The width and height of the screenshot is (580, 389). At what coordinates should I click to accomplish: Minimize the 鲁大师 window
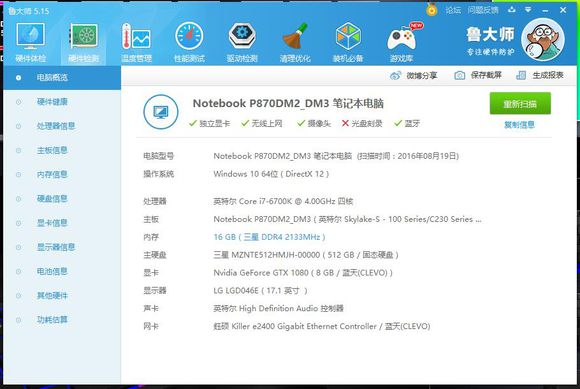coord(545,10)
